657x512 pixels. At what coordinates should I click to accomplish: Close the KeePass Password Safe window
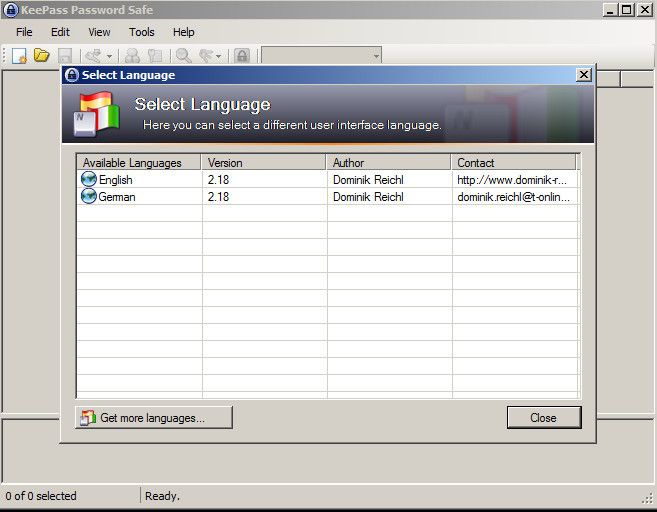pyautogui.click(x=644, y=10)
